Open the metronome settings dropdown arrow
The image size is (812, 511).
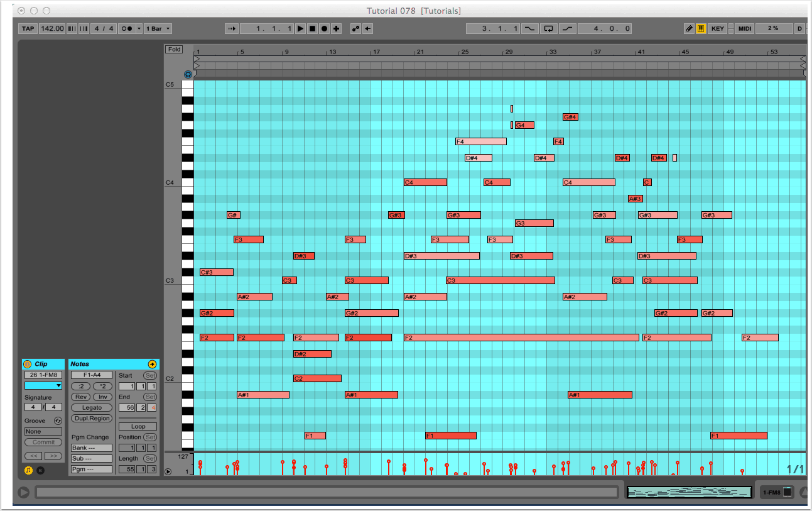(x=139, y=28)
